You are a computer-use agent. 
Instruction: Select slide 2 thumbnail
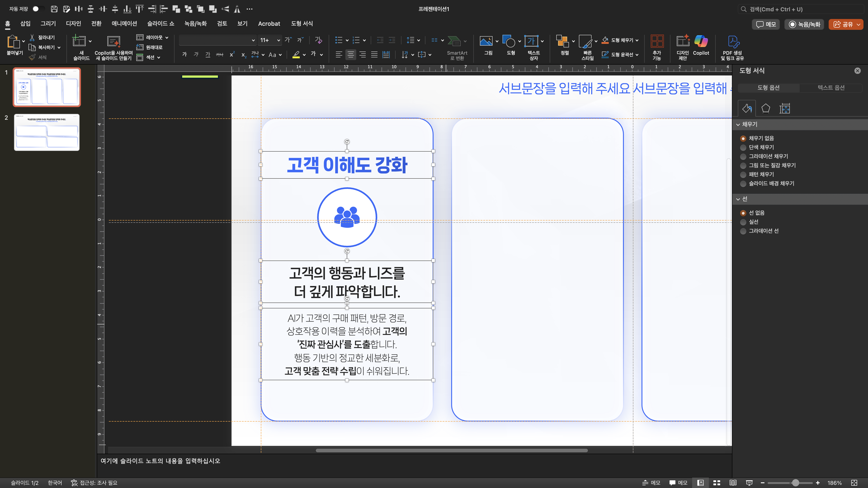point(47,132)
